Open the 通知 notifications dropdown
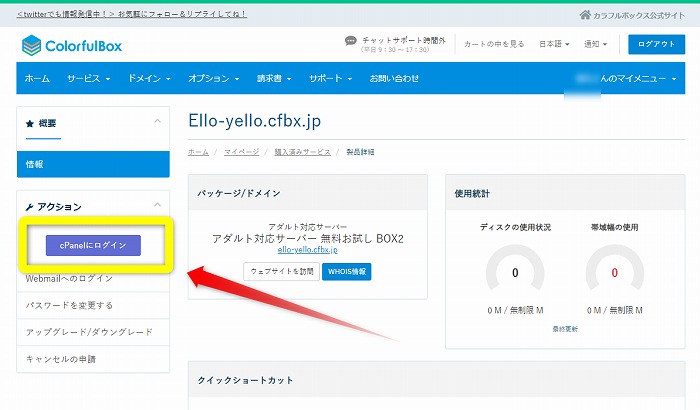The width and height of the screenshot is (700, 410). tap(598, 44)
